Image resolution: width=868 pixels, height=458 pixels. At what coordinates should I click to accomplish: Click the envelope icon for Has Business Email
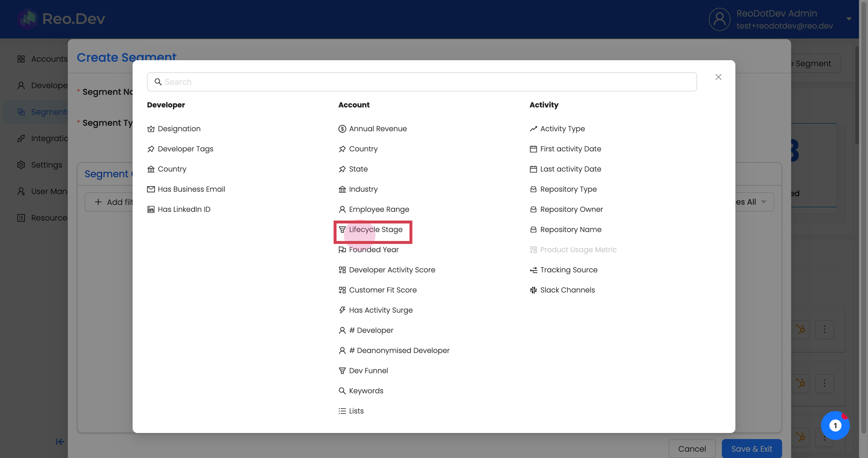tap(151, 189)
